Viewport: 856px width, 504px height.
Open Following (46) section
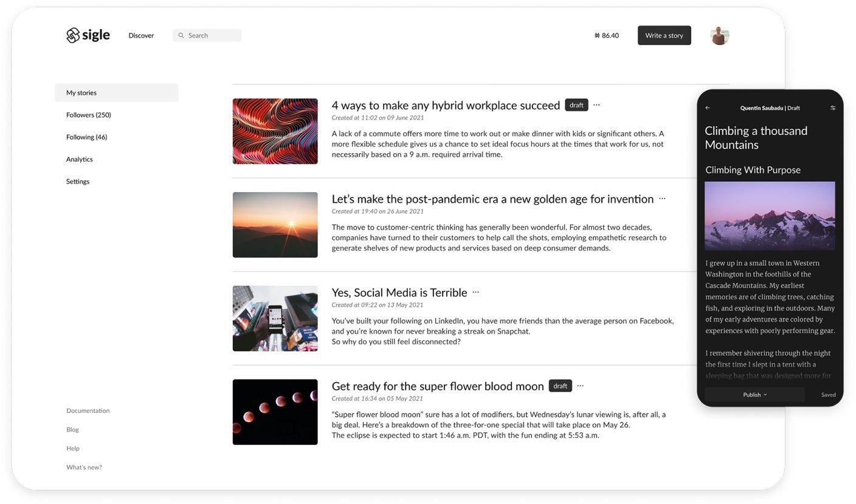tap(87, 137)
